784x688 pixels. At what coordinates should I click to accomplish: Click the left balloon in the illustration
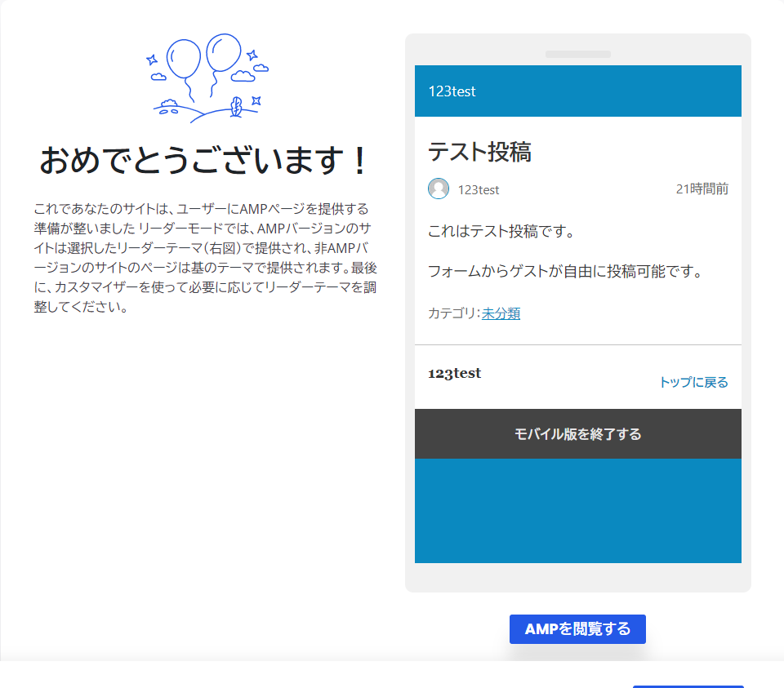[x=184, y=59]
